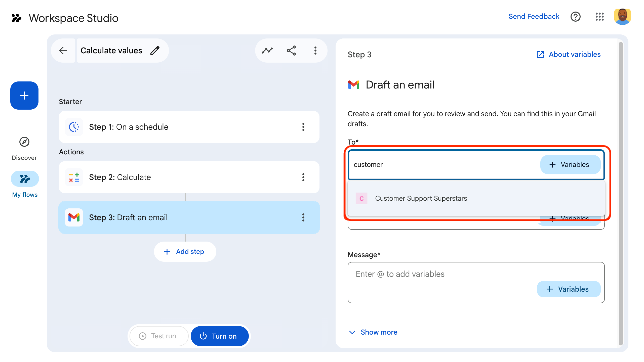Create a new flow with the blue plus button
The image size is (644, 362).
pyautogui.click(x=24, y=96)
